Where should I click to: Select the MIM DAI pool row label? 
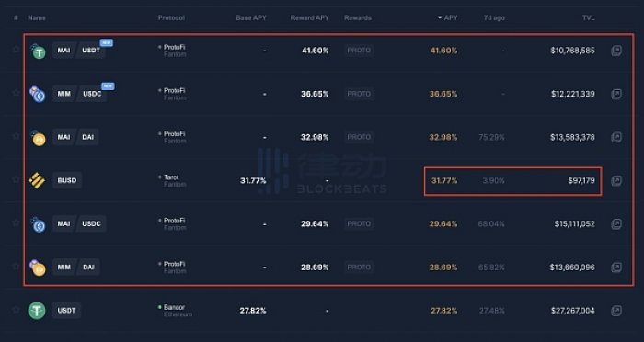(76, 268)
